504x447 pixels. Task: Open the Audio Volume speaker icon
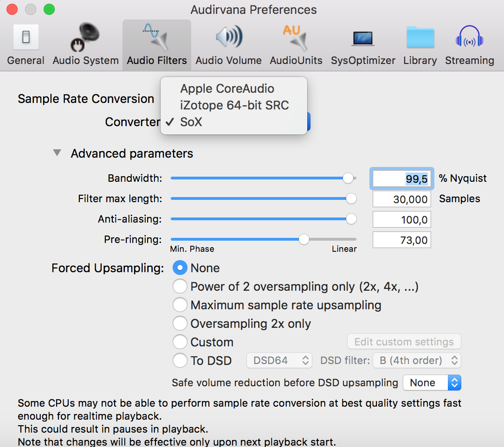[x=228, y=37]
